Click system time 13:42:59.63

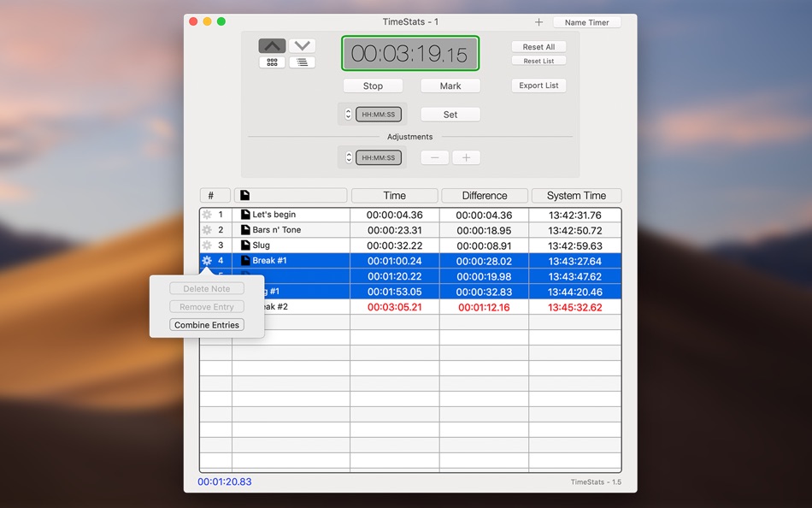(575, 245)
